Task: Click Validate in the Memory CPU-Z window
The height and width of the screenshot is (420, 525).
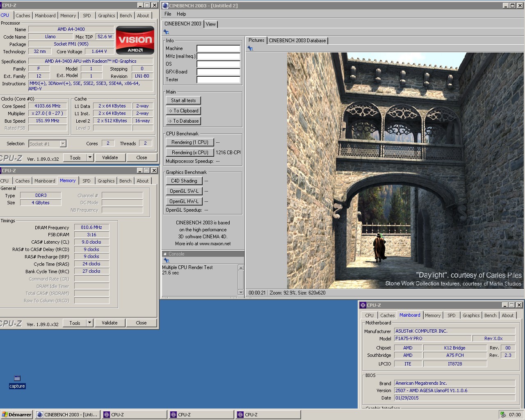Action: (x=110, y=323)
